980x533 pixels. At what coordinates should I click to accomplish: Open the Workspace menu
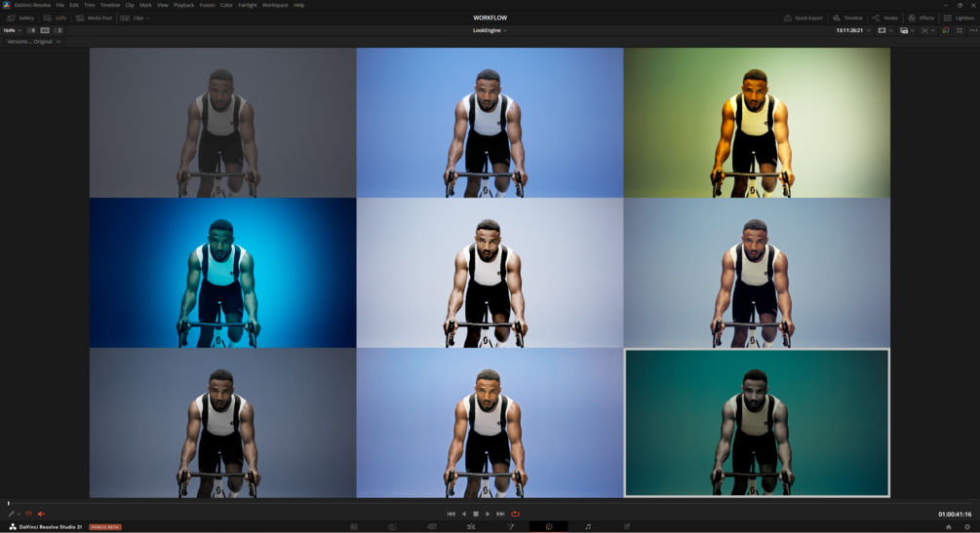[275, 5]
